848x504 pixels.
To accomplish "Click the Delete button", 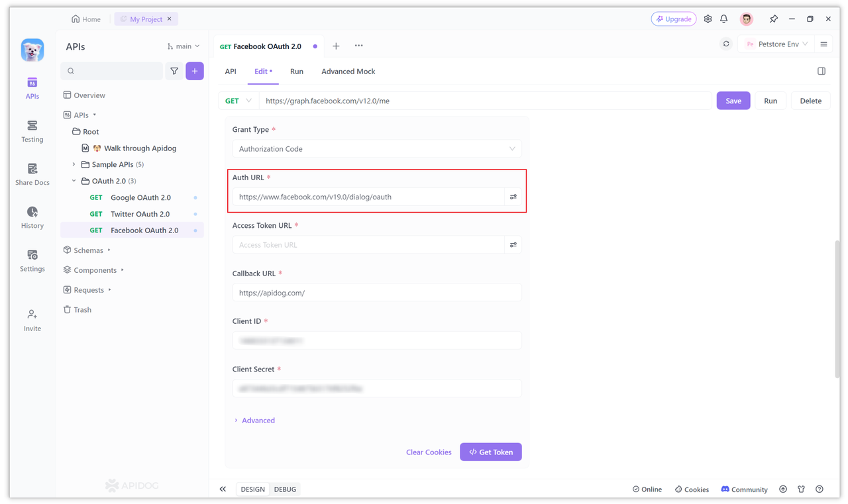I will pyautogui.click(x=811, y=101).
